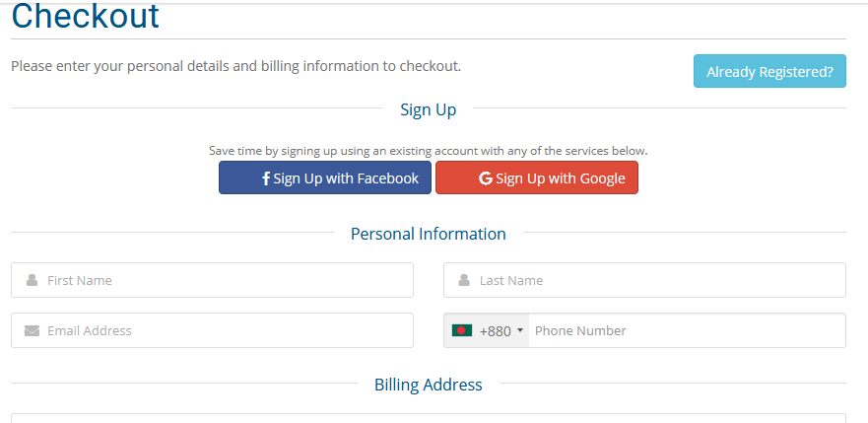Click into the Phone Number field
868x423 pixels.
(685, 330)
